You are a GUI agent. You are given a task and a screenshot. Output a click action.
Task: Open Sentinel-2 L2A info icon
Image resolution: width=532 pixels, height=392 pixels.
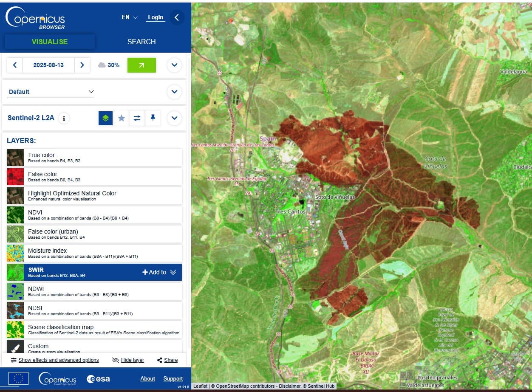pos(64,118)
